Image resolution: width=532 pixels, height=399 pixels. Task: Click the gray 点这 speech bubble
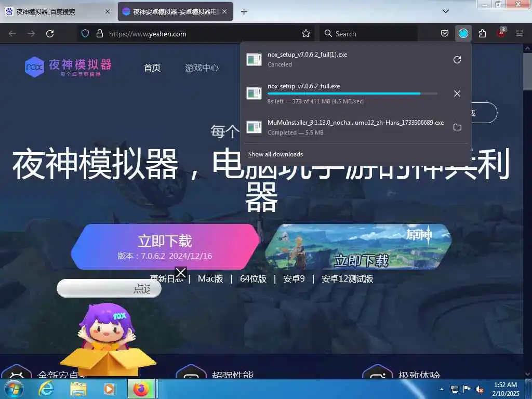(x=109, y=288)
